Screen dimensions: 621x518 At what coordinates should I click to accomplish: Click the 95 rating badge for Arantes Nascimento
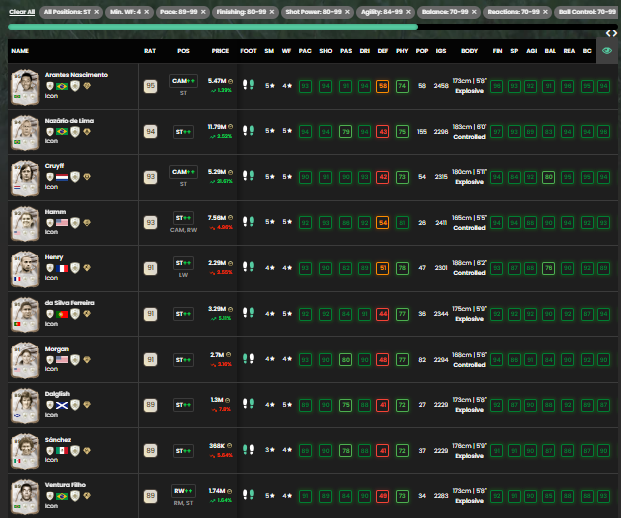pyautogui.click(x=150, y=86)
